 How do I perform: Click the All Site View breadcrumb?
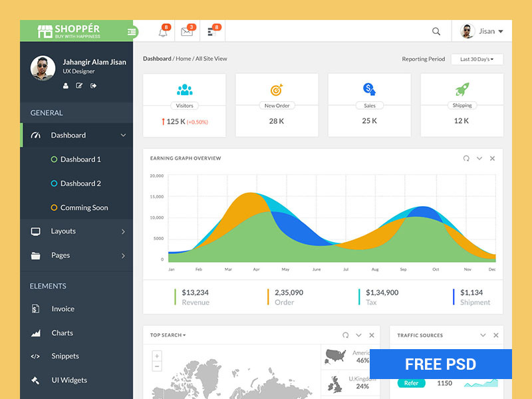(x=211, y=59)
